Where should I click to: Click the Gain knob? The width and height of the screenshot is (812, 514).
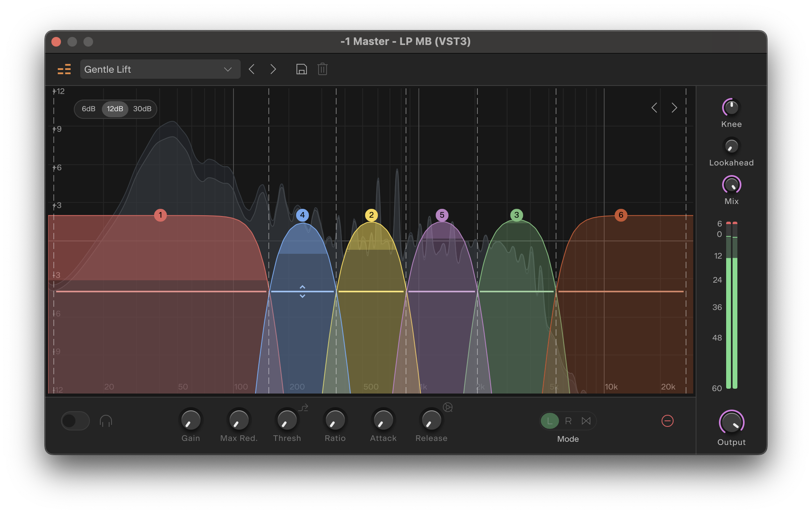click(191, 420)
